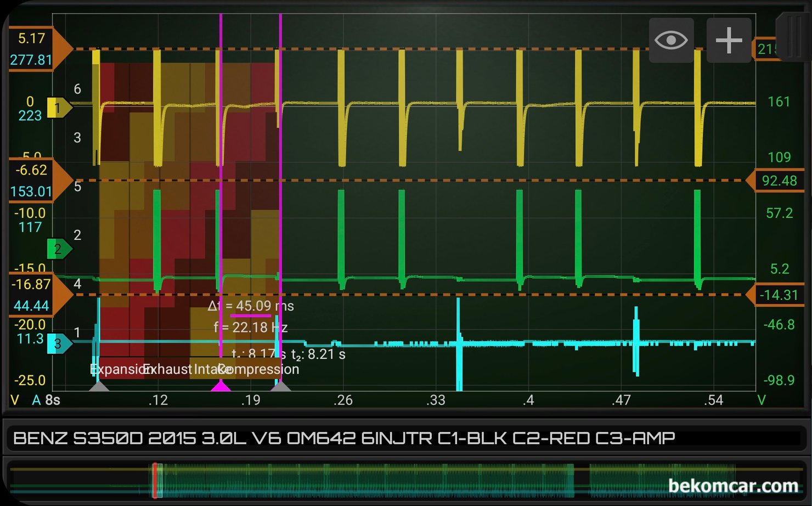Screen dimensions: 812x506
Task: Click the BENZ S350D caption text bar
Action: point(405,438)
